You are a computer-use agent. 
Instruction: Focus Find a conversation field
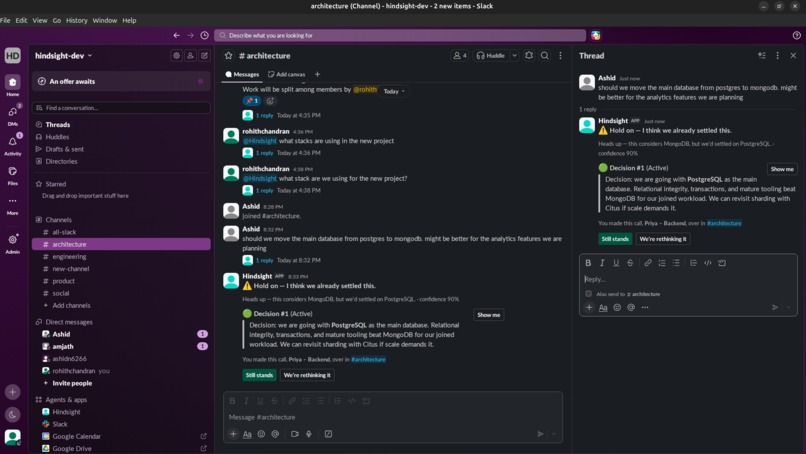point(121,107)
